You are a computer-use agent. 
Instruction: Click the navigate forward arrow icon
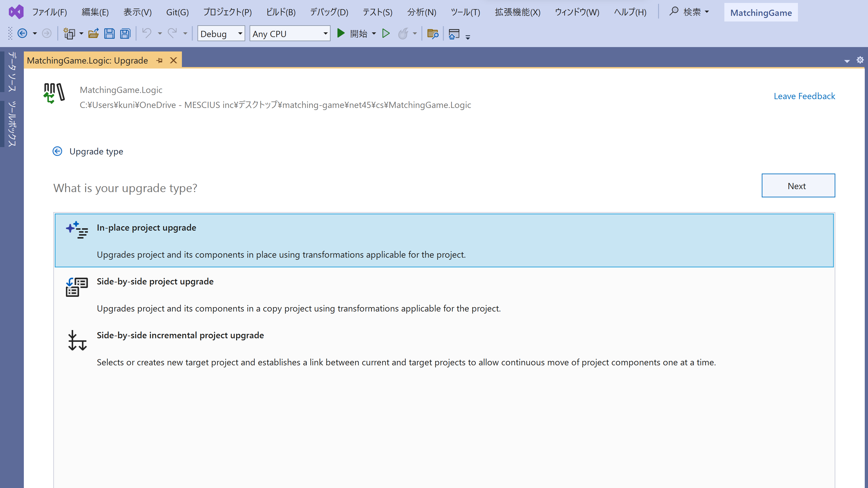[47, 33]
